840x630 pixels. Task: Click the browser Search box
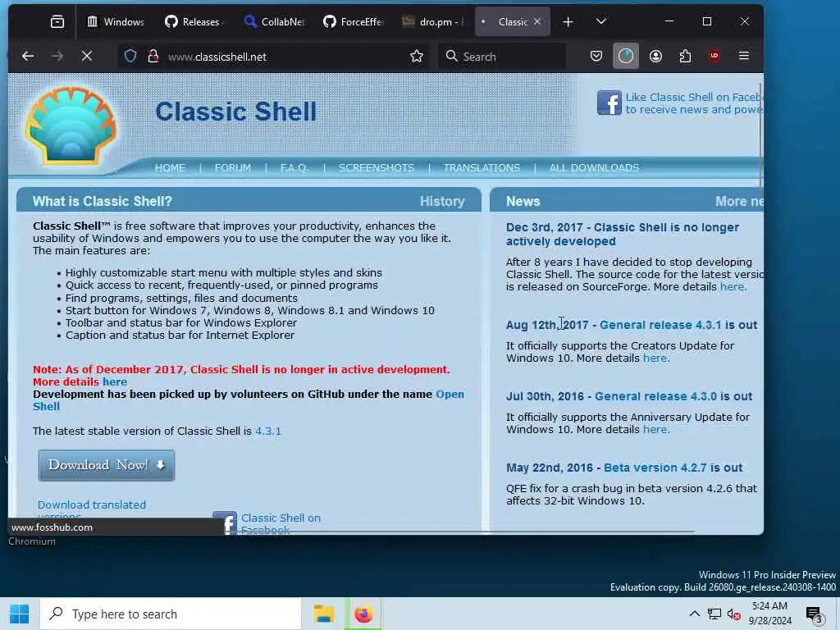(503, 57)
